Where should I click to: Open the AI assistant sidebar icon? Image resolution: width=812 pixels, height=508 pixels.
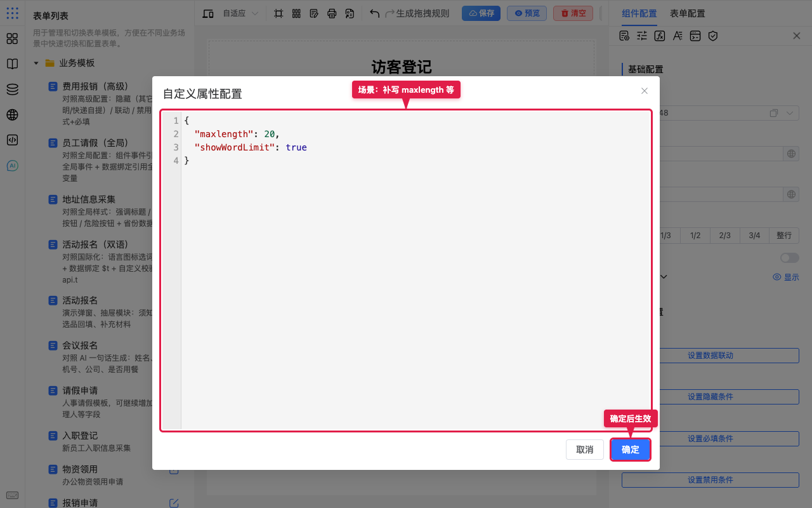12,166
